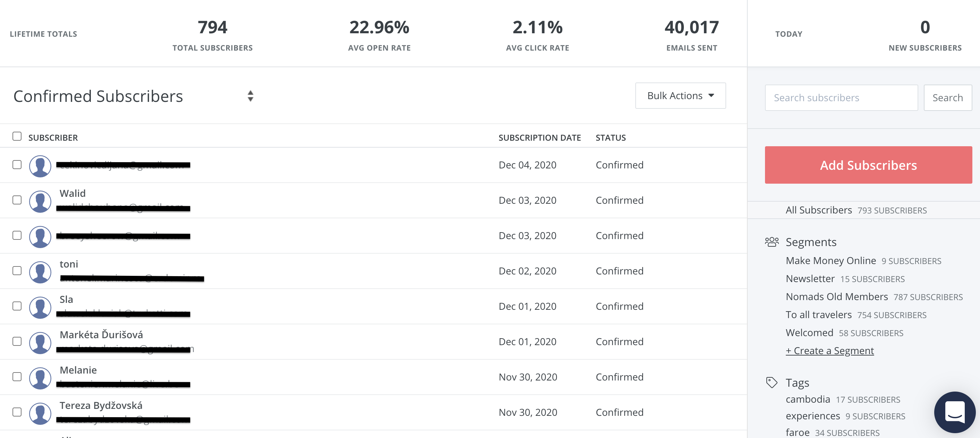
Task: Click the Create a Segment link
Action: (x=830, y=351)
